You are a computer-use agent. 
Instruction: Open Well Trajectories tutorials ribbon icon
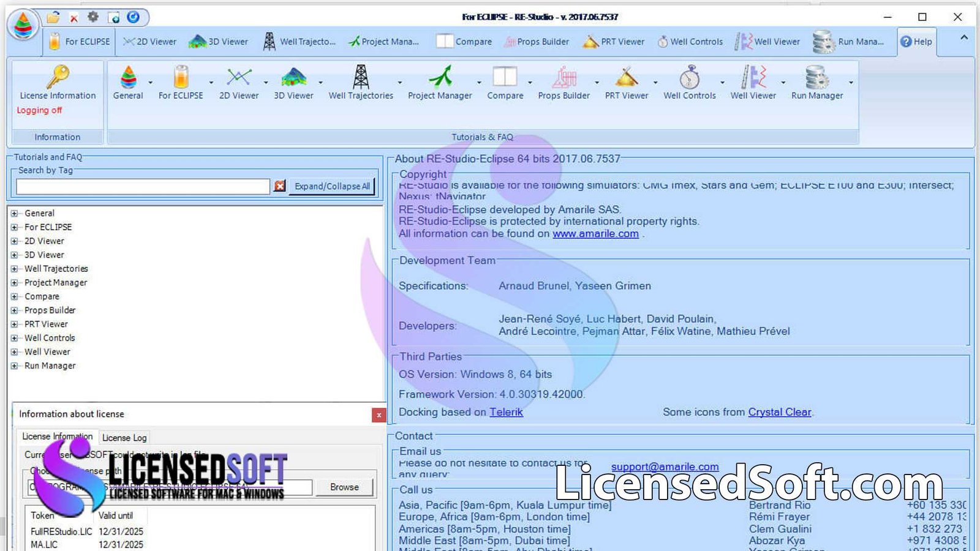pyautogui.click(x=361, y=78)
